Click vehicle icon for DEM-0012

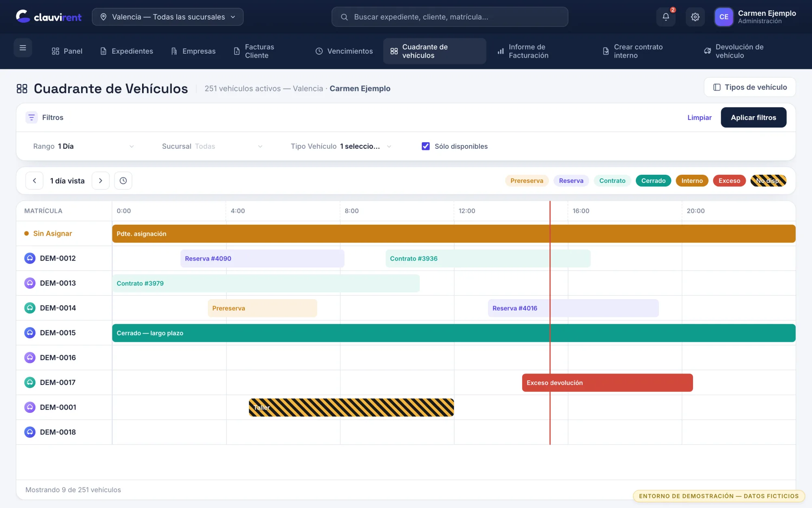point(30,258)
